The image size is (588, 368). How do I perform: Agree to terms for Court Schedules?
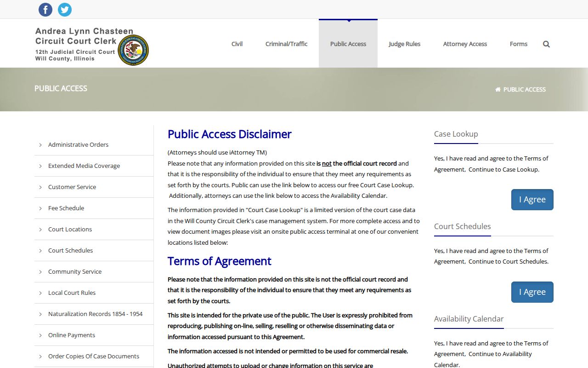click(532, 292)
